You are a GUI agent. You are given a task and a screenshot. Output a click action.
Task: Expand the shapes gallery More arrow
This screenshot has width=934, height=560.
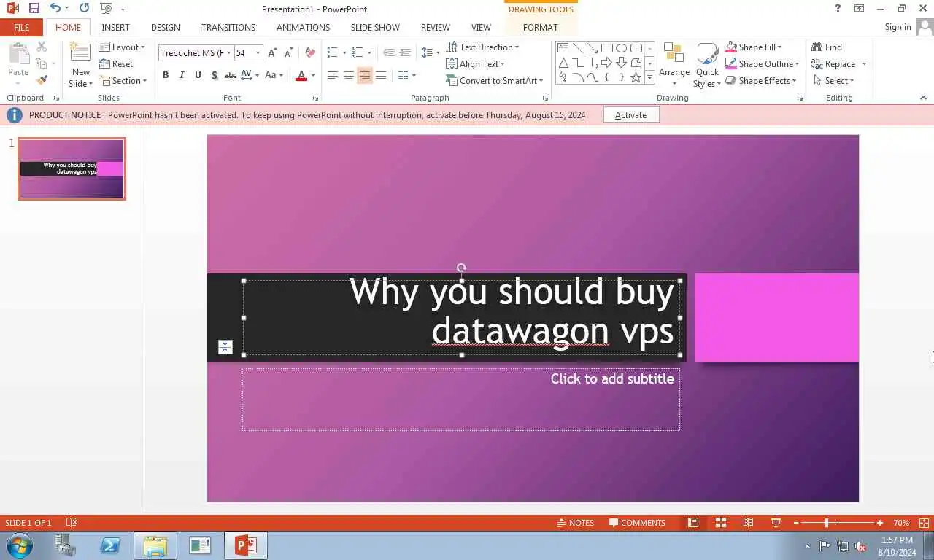coord(649,77)
